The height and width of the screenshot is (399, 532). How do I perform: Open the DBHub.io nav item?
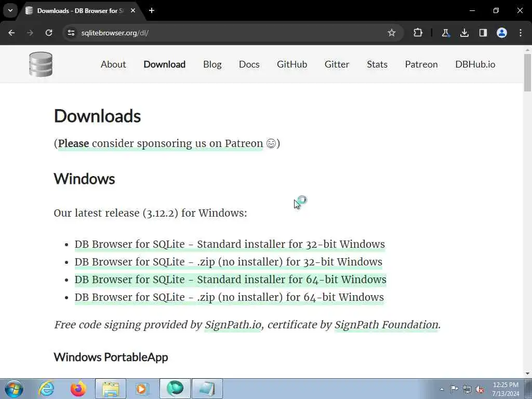tap(475, 64)
